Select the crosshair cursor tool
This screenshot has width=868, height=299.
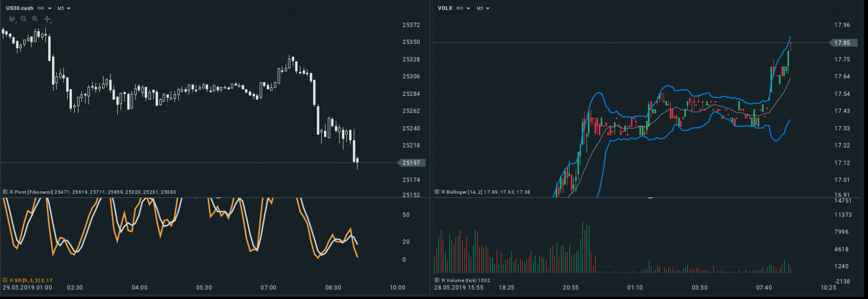(x=47, y=19)
